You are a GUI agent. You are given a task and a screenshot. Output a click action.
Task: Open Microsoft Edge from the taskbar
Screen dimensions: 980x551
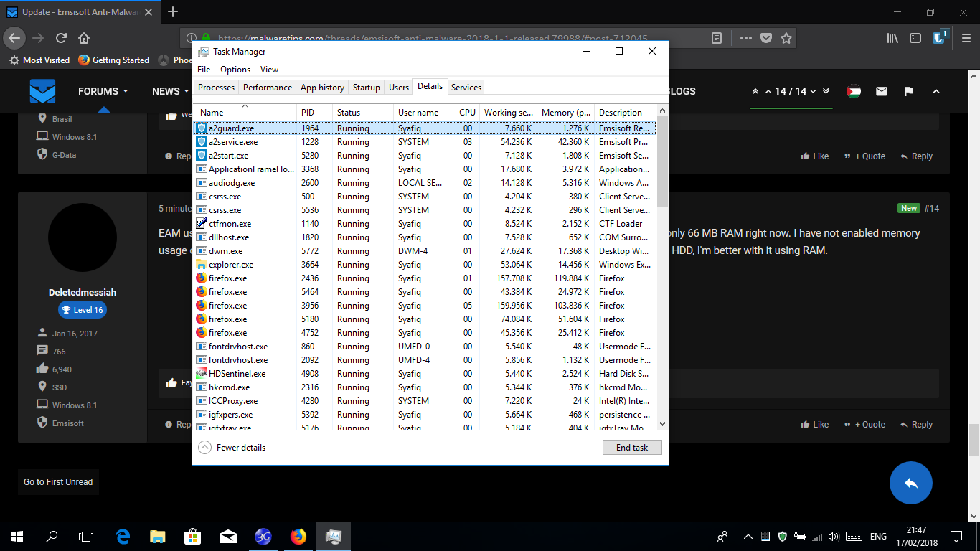coord(123,536)
